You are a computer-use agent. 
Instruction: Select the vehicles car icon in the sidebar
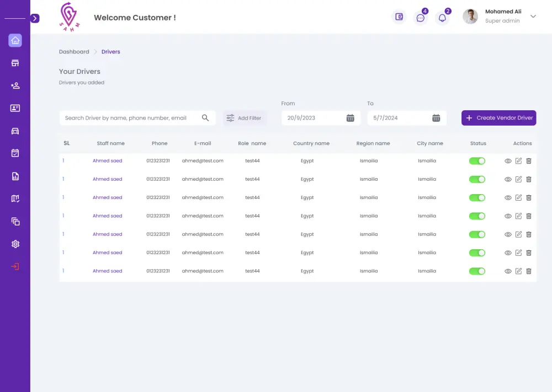15,131
